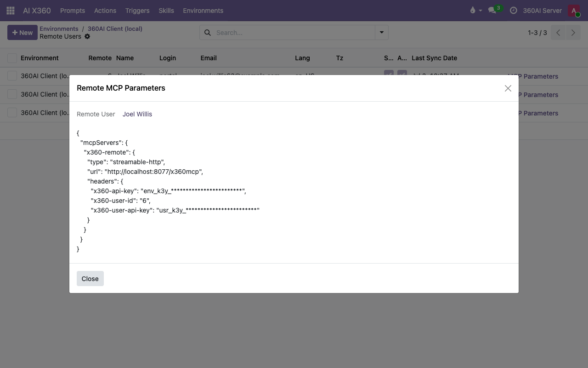The width and height of the screenshot is (588, 368).
Task: Click the 360AI Server company name
Action: click(x=542, y=10)
